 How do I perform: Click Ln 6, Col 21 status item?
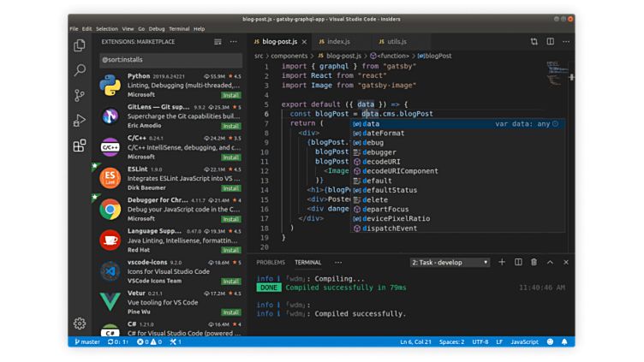tap(415, 341)
